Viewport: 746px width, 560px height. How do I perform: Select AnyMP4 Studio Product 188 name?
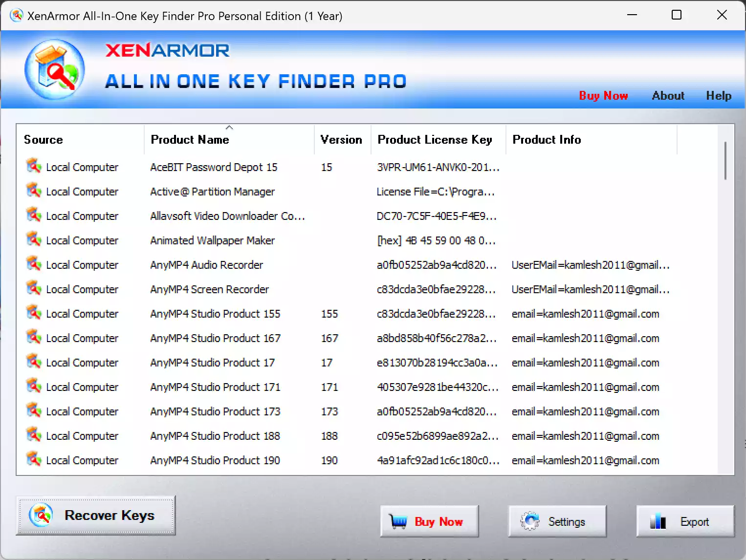point(215,436)
